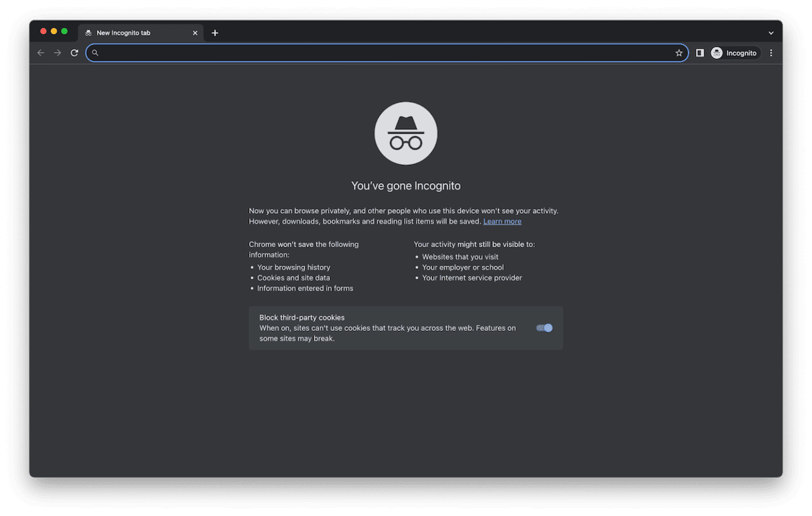The image size is (812, 516).
Task: Click the search magnifier icon in address bar
Action: coord(95,53)
